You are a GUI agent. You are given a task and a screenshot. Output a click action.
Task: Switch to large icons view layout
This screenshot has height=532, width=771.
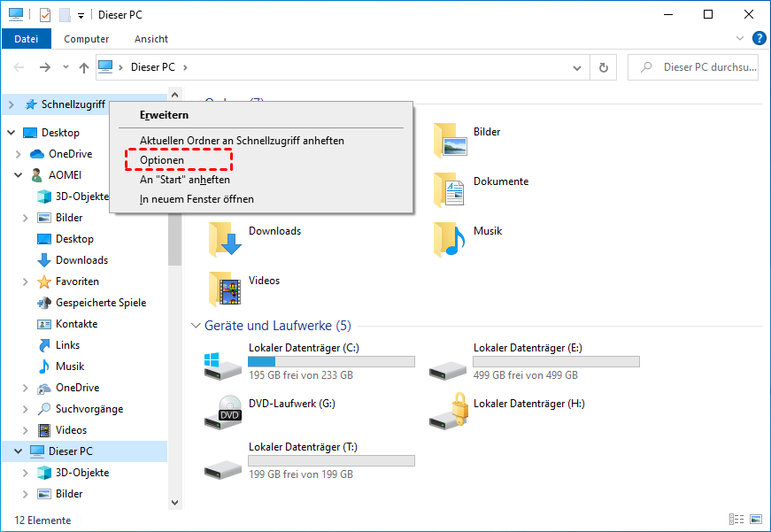coord(756,520)
